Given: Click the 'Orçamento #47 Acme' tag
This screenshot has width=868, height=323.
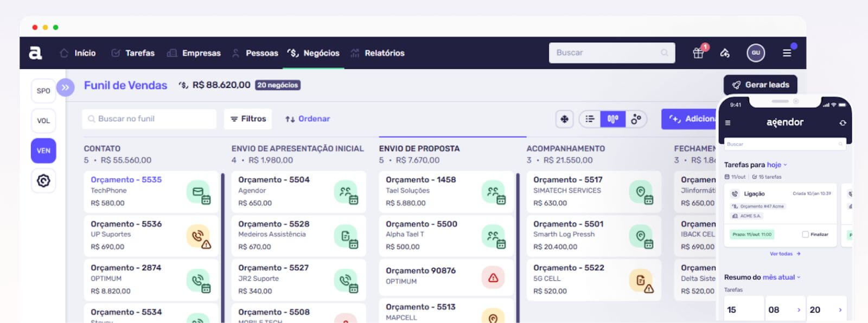Looking at the screenshot, I should click(x=758, y=206).
